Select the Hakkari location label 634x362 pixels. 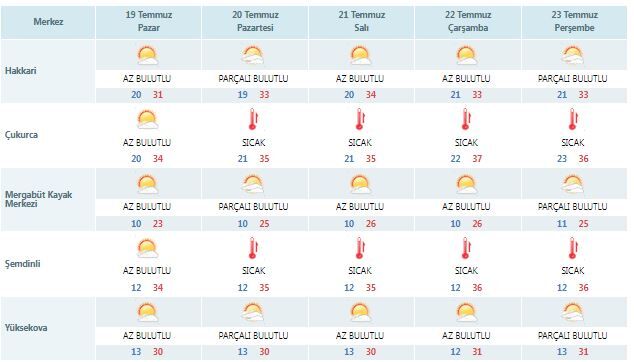pos(21,70)
